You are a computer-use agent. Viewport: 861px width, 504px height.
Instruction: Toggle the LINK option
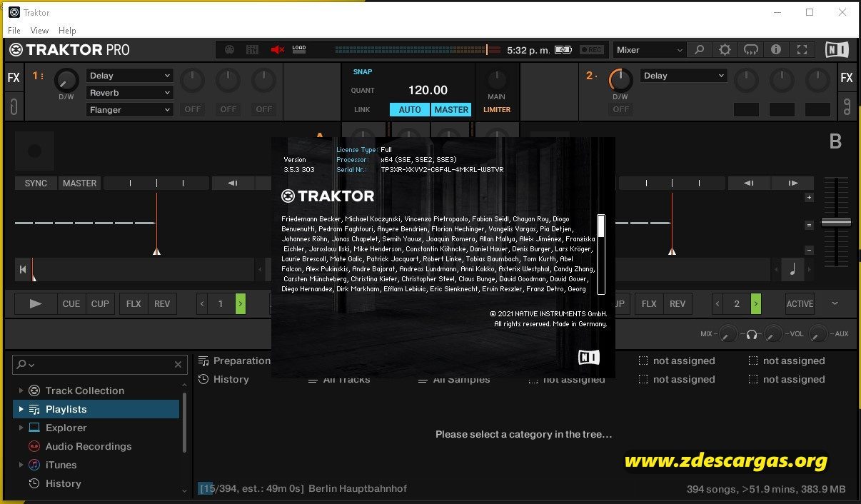pyautogui.click(x=363, y=110)
